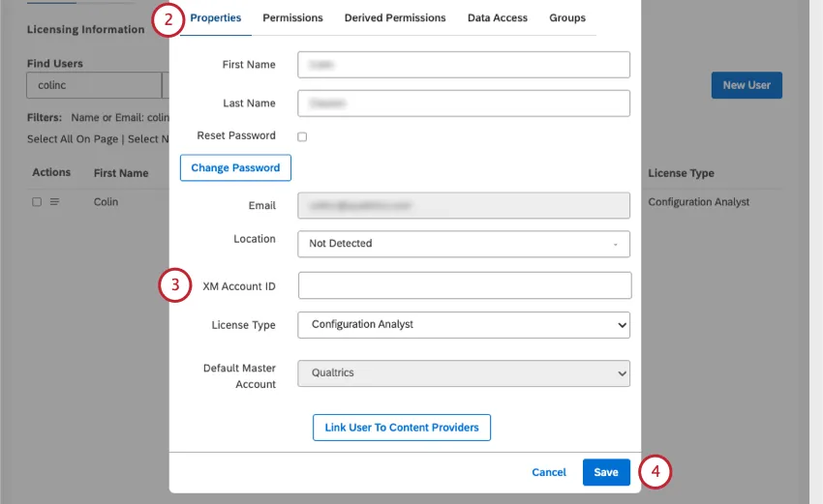
Task: Select the Groups tab
Action: click(567, 18)
